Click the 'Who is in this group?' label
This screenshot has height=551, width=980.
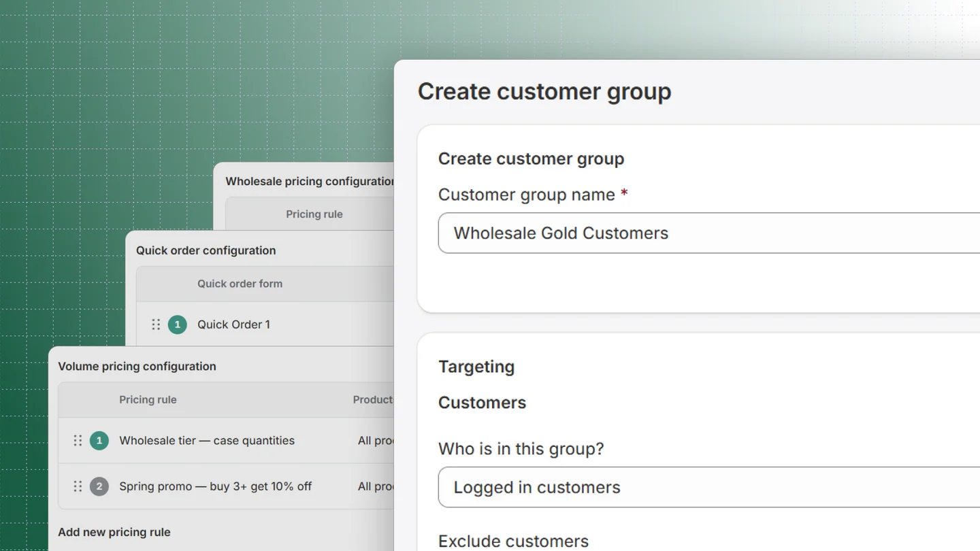[x=521, y=449]
